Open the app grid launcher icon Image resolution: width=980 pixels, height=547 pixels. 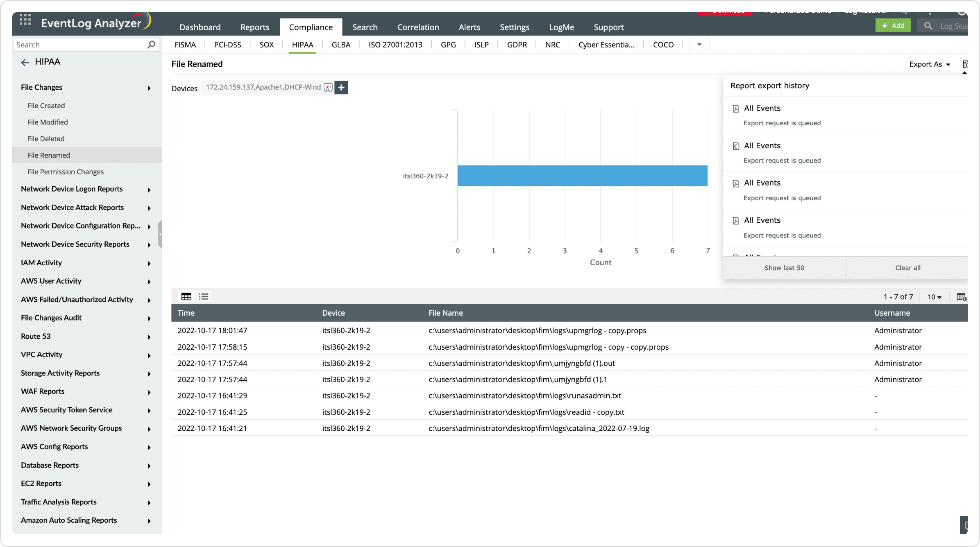click(25, 20)
